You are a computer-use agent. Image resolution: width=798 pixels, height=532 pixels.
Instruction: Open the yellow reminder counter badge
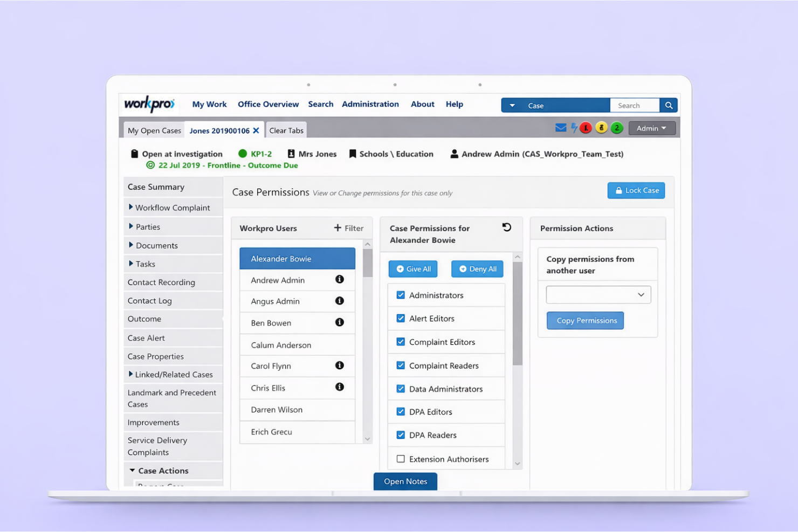(601, 128)
